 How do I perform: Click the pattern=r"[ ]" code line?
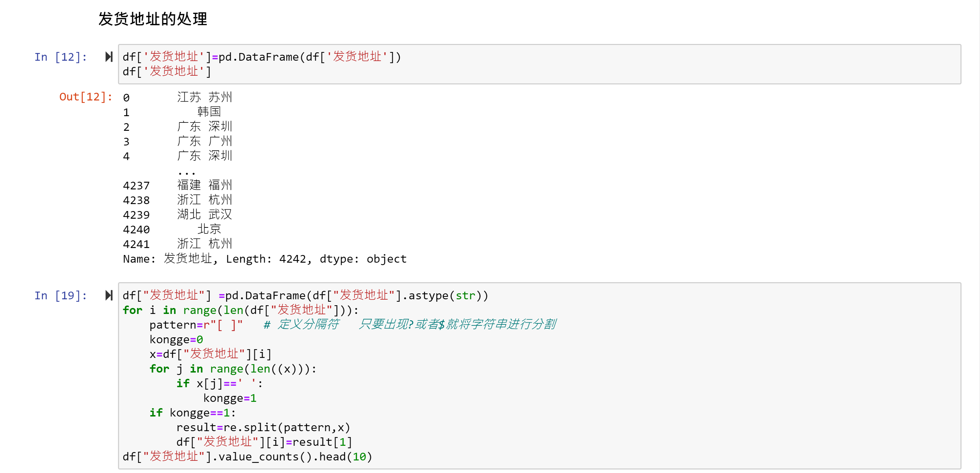(x=196, y=325)
